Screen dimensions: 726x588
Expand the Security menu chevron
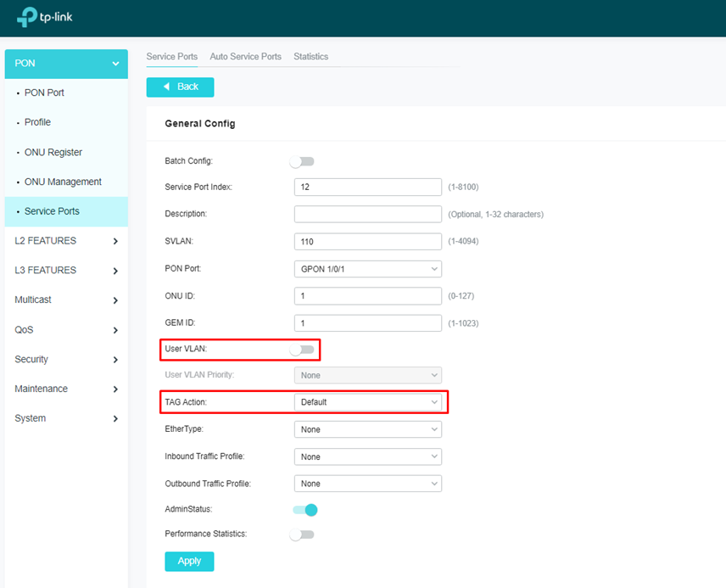click(x=115, y=360)
